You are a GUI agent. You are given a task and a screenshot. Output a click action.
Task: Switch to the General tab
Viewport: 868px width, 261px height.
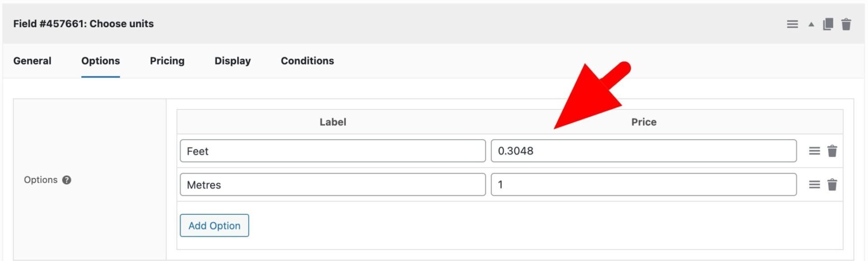(32, 61)
